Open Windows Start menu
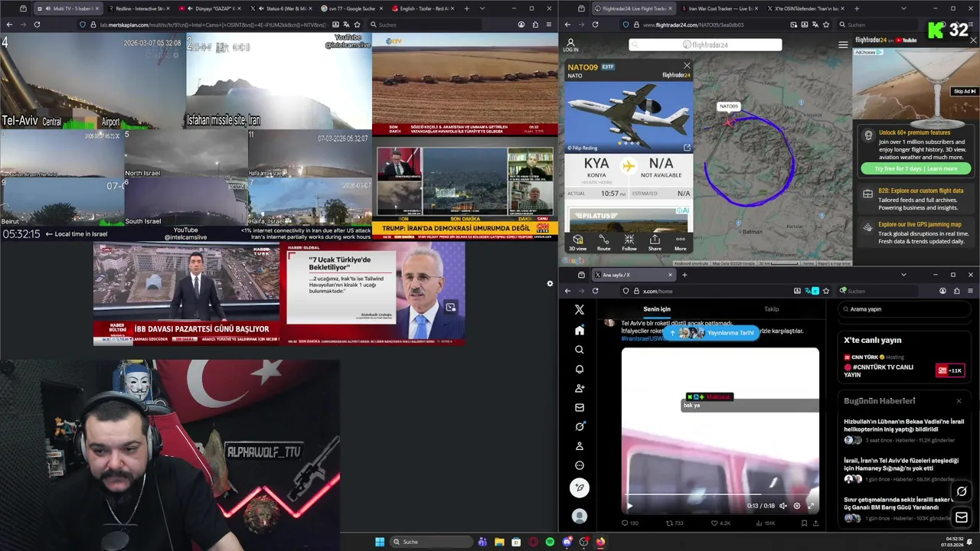Viewport: 980px width, 551px height. coord(380,542)
